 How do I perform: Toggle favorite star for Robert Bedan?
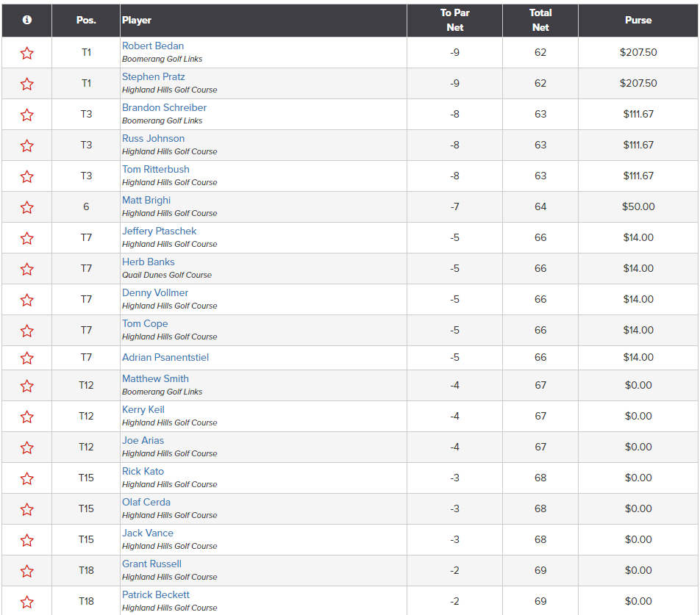pos(27,53)
